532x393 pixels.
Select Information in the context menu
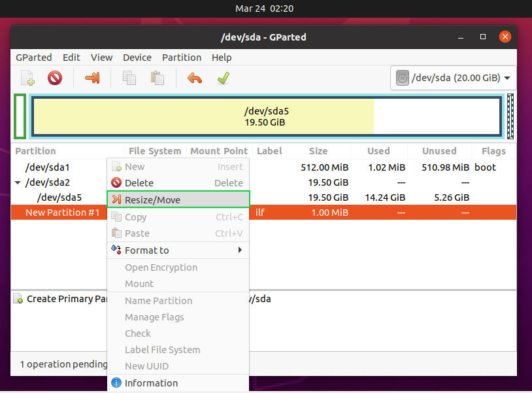coord(178,383)
